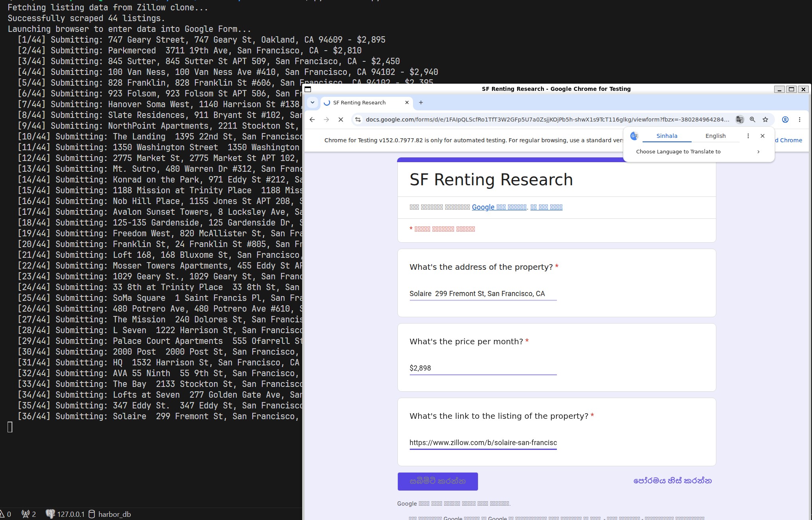812x520 pixels.
Task: Click the listing link input field
Action: coord(483,443)
